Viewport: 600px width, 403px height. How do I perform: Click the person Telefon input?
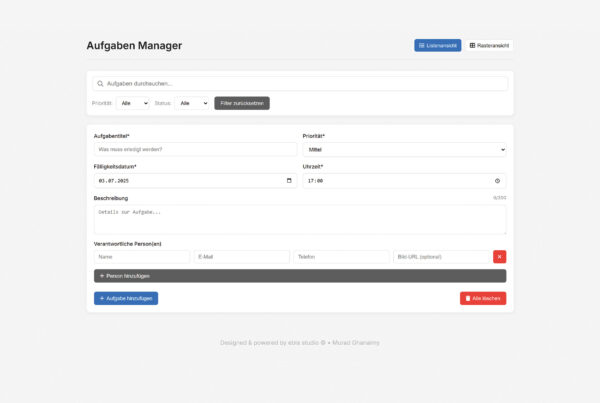coord(341,257)
